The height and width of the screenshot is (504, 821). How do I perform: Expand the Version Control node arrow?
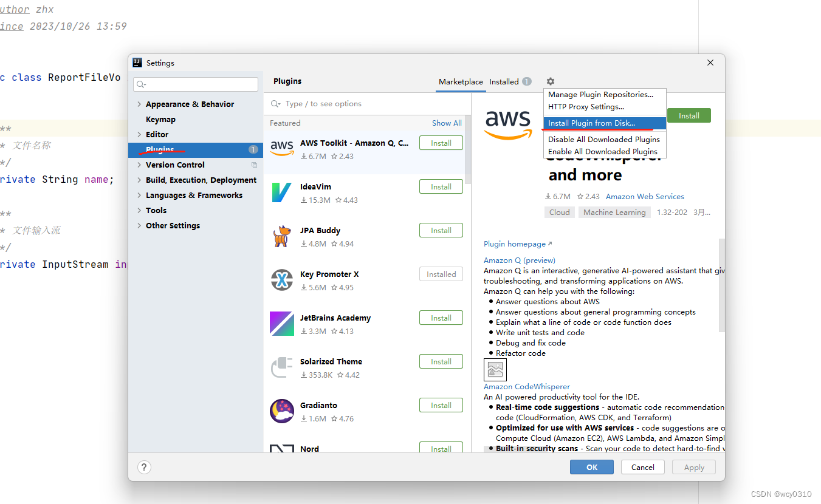tap(139, 165)
